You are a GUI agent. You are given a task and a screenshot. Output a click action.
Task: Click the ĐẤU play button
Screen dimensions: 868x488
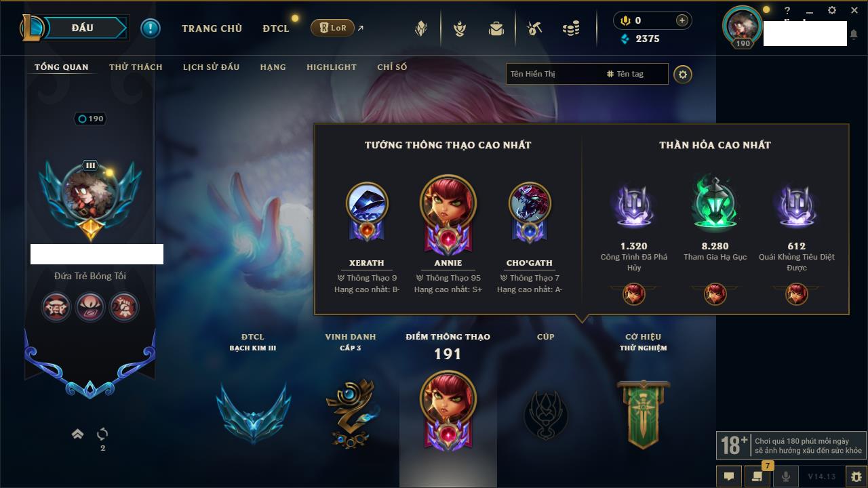[83, 28]
